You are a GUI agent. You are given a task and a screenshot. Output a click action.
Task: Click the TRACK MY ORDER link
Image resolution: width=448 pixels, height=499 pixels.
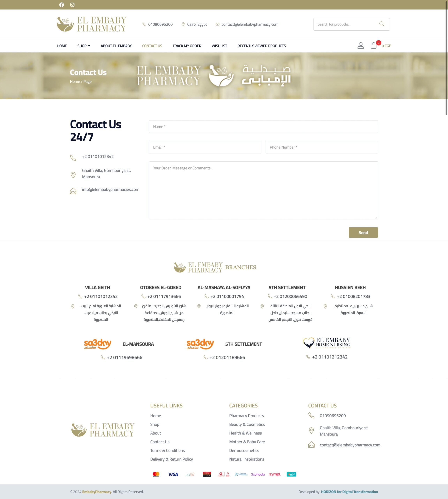pos(186,45)
